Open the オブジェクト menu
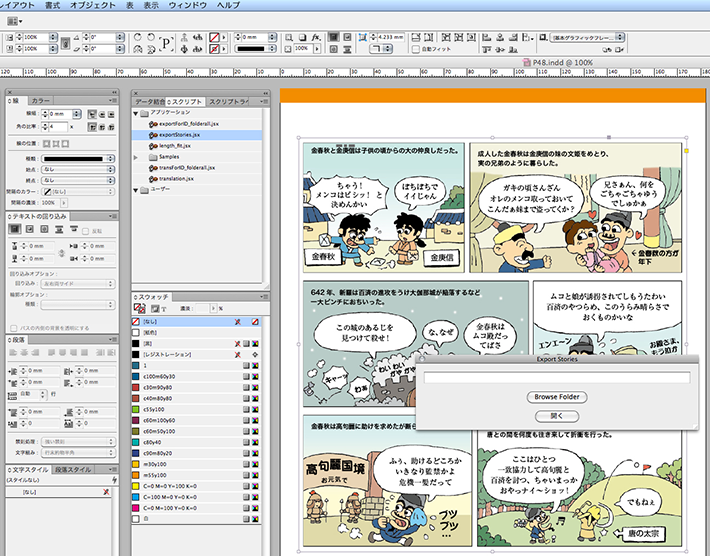Image resolution: width=710 pixels, height=556 pixels. coord(93,5)
